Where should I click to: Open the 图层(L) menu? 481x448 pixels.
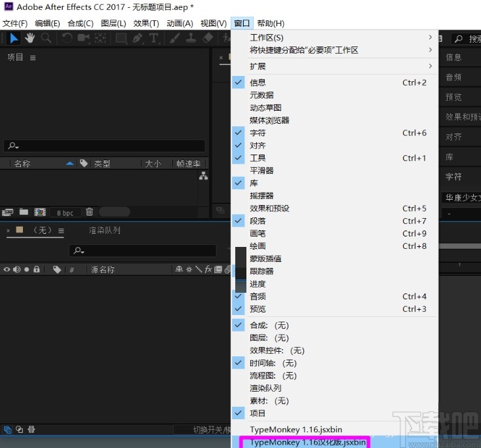[113, 24]
